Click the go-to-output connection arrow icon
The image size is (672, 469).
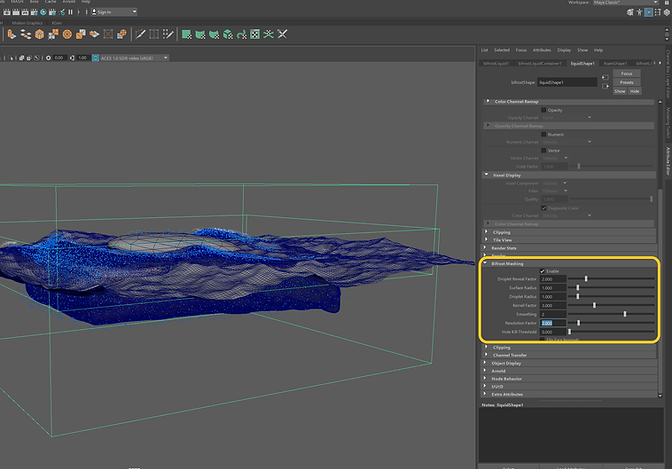tap(605, 86)
